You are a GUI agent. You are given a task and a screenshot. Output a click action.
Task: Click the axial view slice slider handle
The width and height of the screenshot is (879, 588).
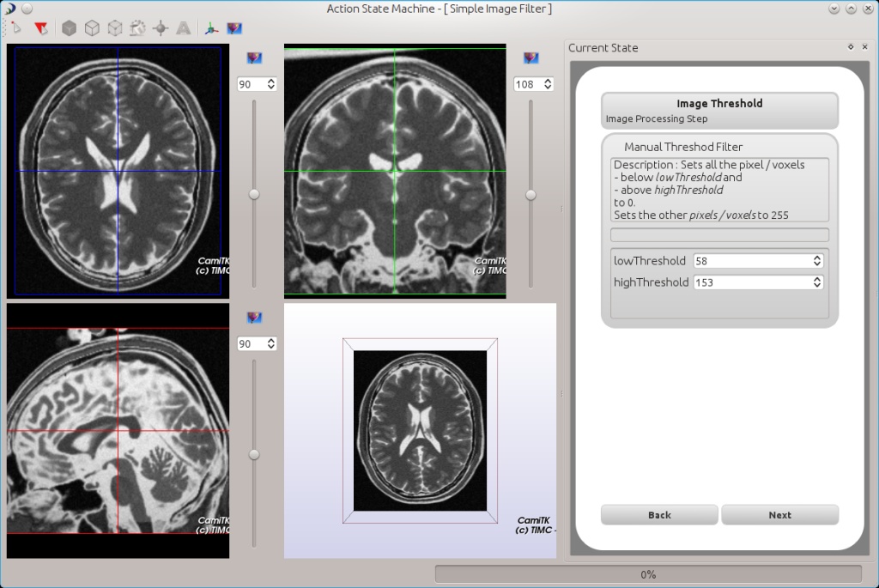click(x=254, y=194)
